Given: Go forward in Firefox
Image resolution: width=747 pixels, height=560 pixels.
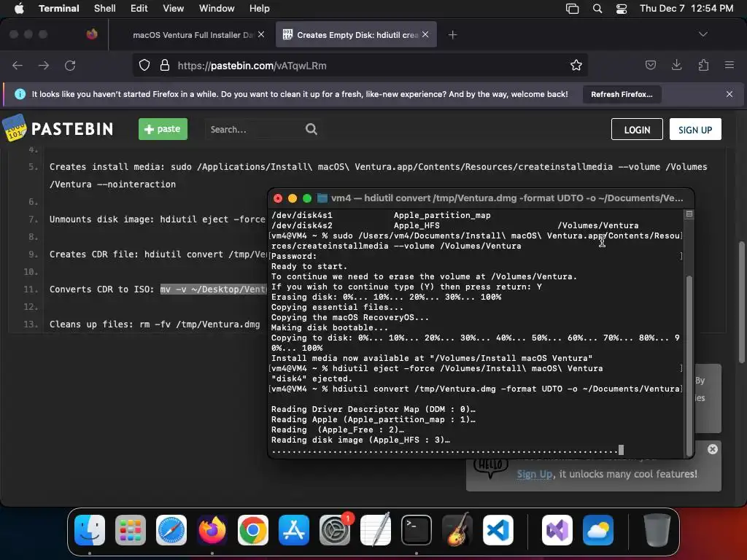Looking at the screenshot, I should point(44,65).
